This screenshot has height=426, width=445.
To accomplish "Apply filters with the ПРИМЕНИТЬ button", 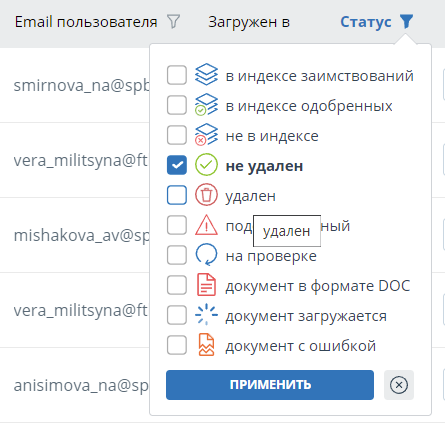I will [x=270, y=385].
